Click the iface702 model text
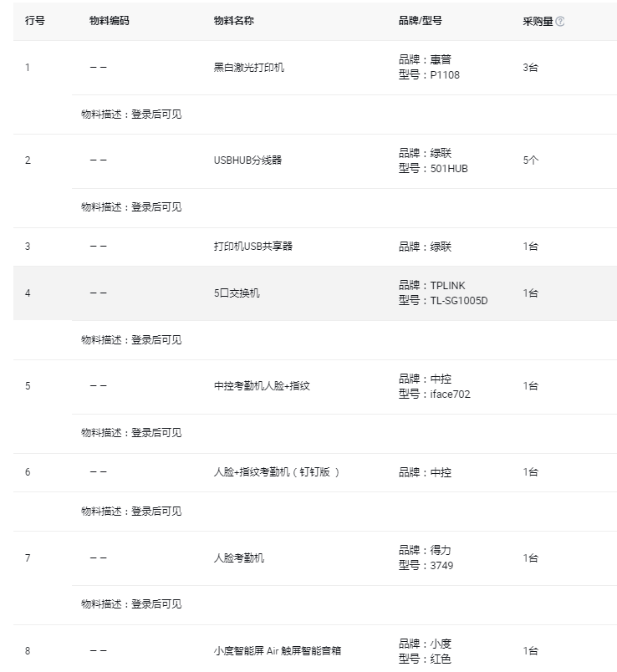 (x=450, y=395)
